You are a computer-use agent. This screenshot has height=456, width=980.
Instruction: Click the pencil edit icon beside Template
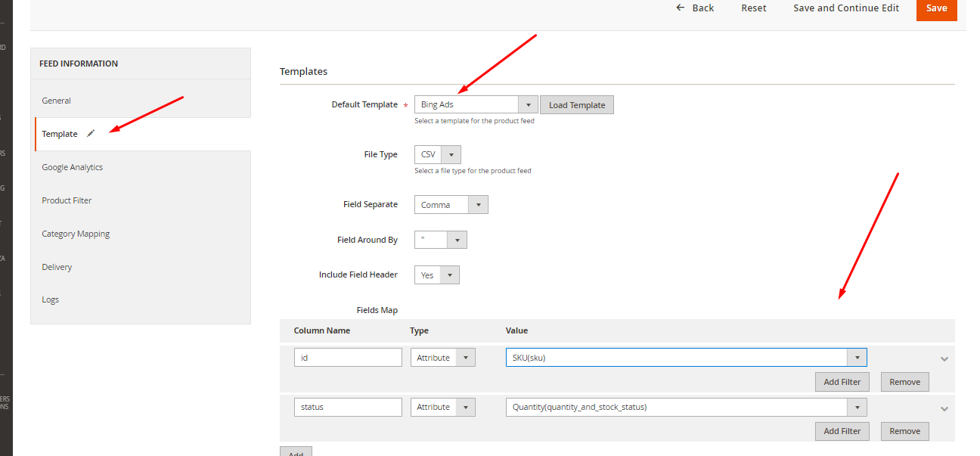click(91, 133)
